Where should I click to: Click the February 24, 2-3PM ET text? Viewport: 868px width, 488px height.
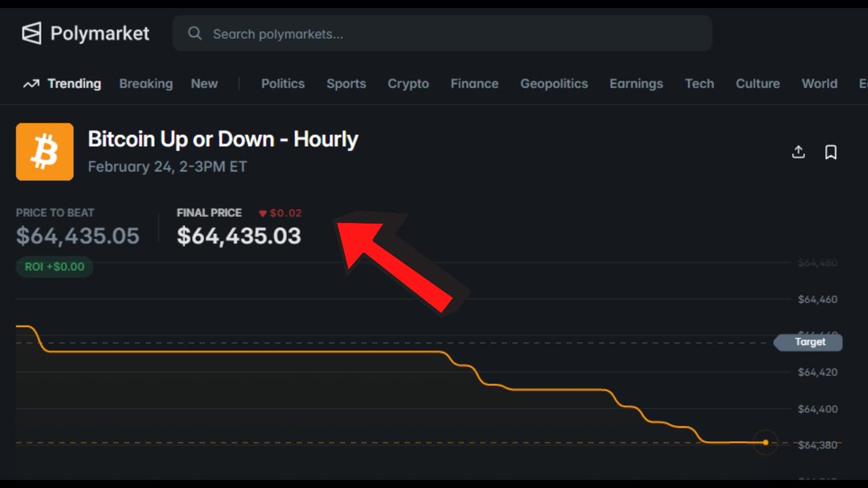click(x=167, y=167)
